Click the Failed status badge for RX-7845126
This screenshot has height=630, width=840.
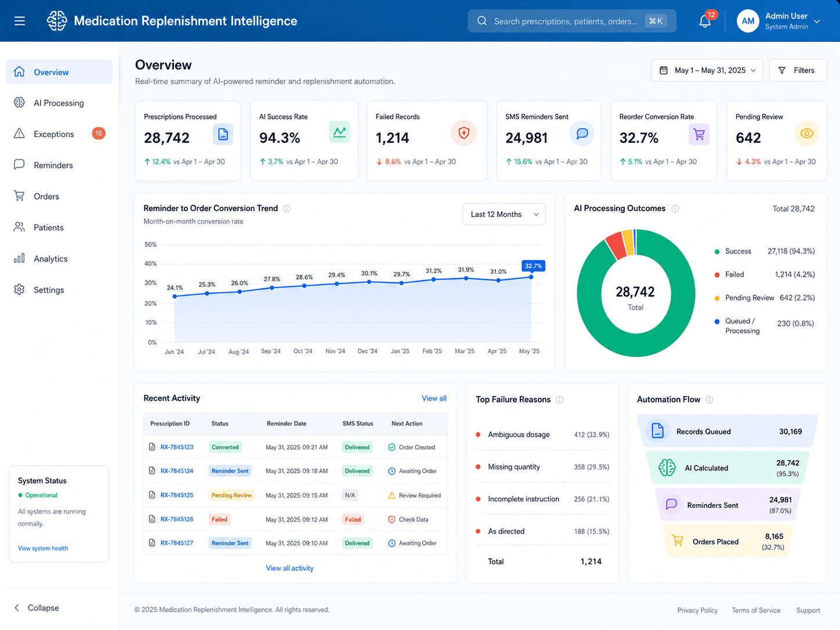[x=219, y=519]
